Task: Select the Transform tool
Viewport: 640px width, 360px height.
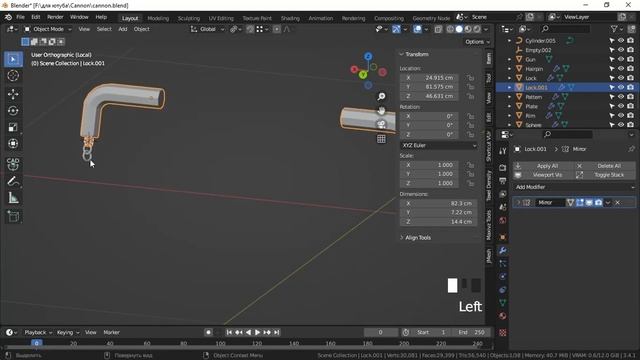Action: tap(13, 143)
